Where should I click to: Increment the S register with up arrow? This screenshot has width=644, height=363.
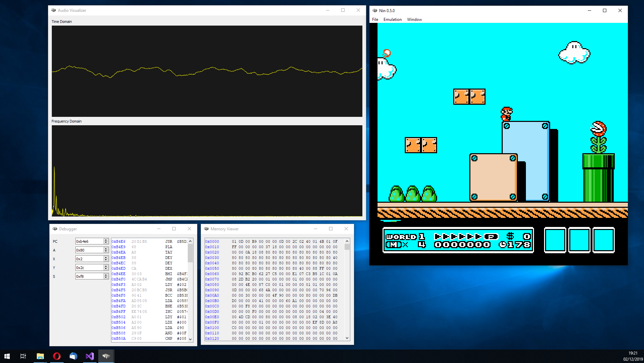106,275
